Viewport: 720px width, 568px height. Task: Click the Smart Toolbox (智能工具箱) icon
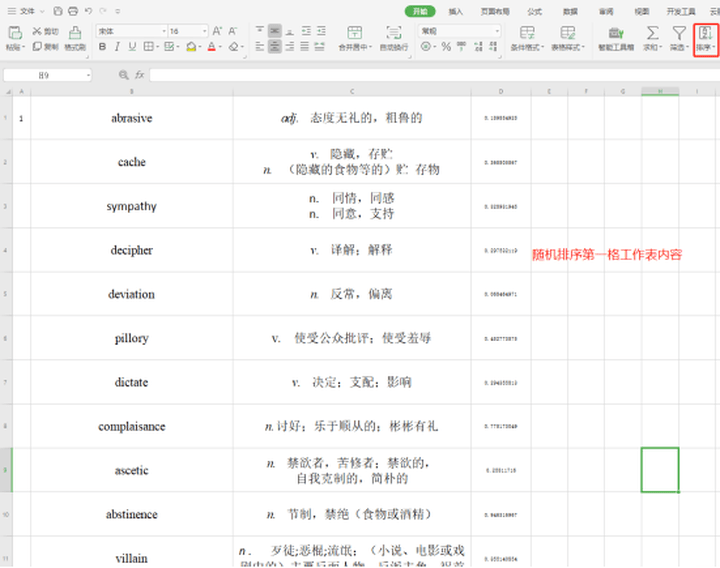click(616, 33)
